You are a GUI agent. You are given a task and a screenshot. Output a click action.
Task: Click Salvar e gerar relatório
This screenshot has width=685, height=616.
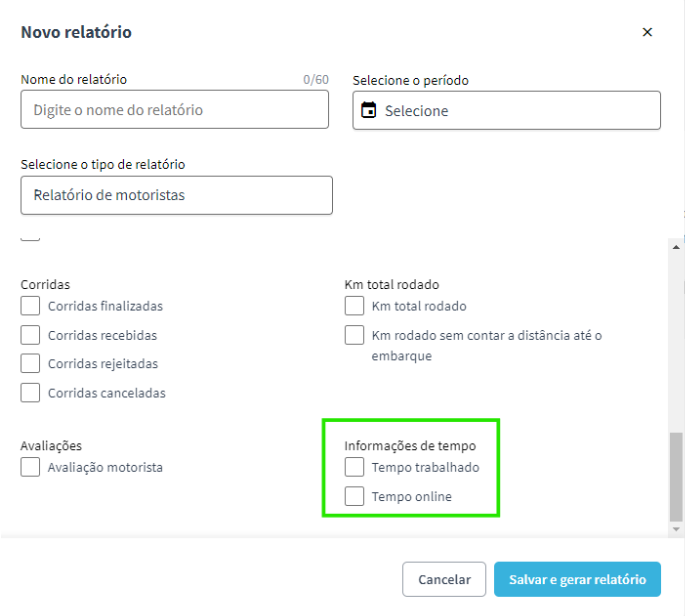coord(577,579)
